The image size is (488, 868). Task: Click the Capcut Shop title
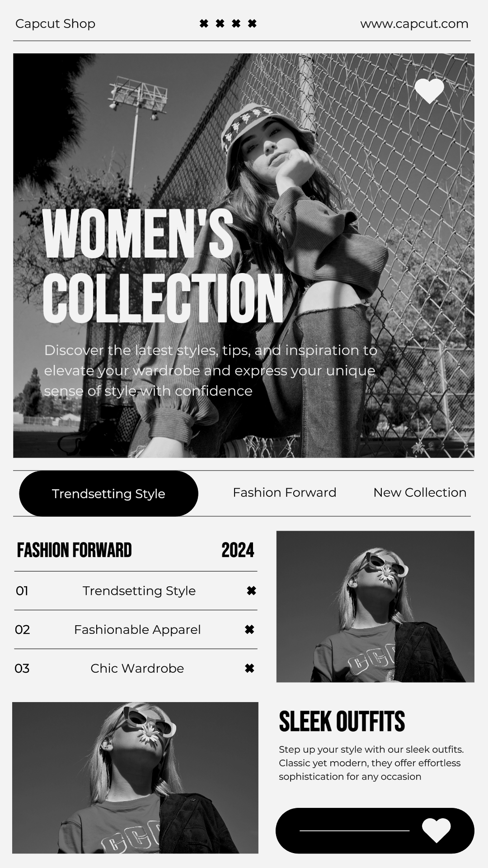(55, 24)
